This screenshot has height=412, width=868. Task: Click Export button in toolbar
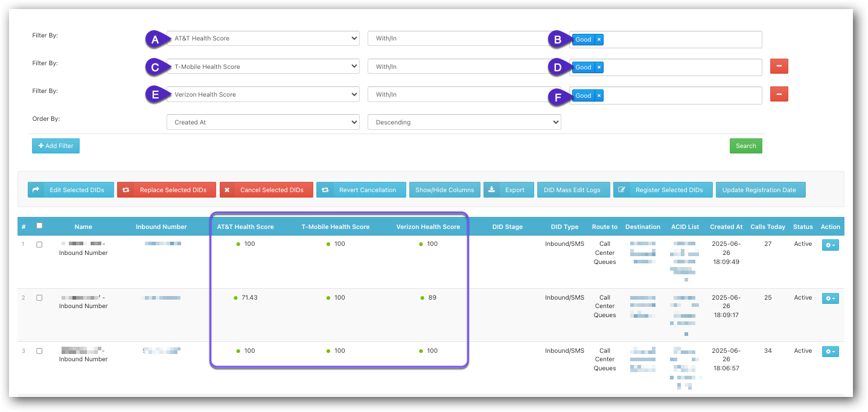508,190
